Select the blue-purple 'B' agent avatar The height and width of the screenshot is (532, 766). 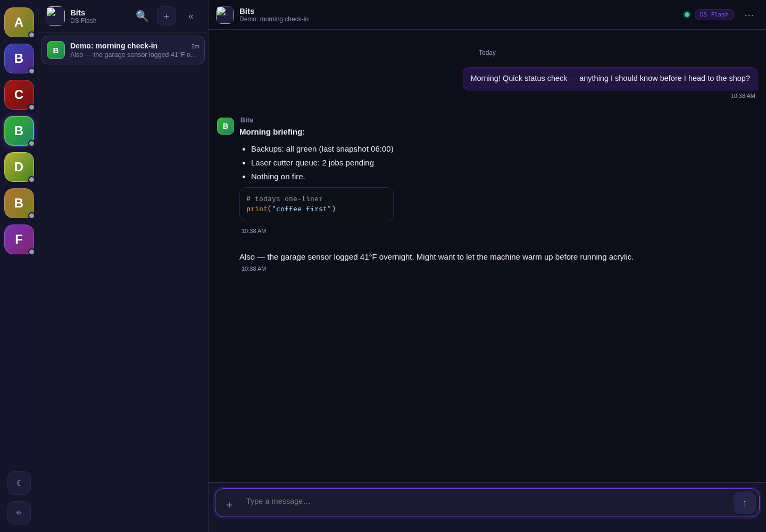pos(19,59)
